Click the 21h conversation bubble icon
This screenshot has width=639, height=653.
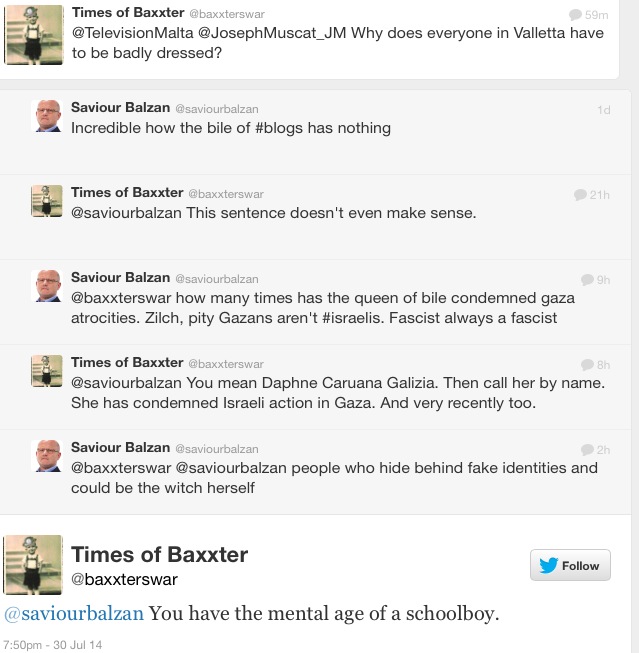click(x=580, y=195)
